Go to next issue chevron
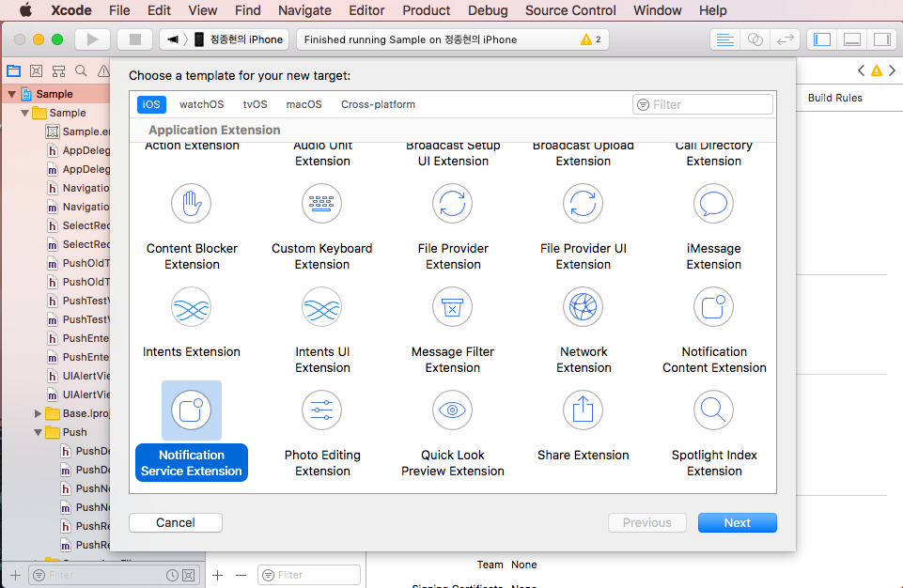Viewport: 903px width, 588px height. tap(892, 70)
